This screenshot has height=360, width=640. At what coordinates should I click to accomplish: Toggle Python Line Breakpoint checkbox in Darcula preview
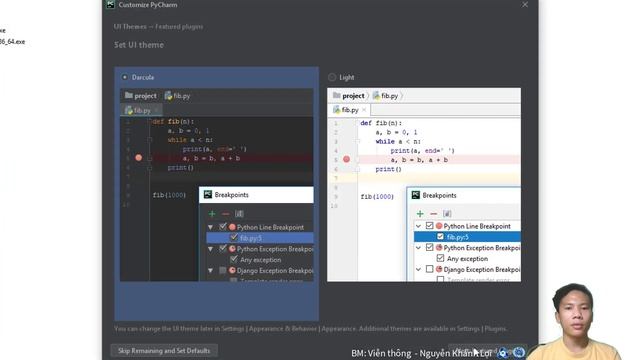[x=223, y=227]
